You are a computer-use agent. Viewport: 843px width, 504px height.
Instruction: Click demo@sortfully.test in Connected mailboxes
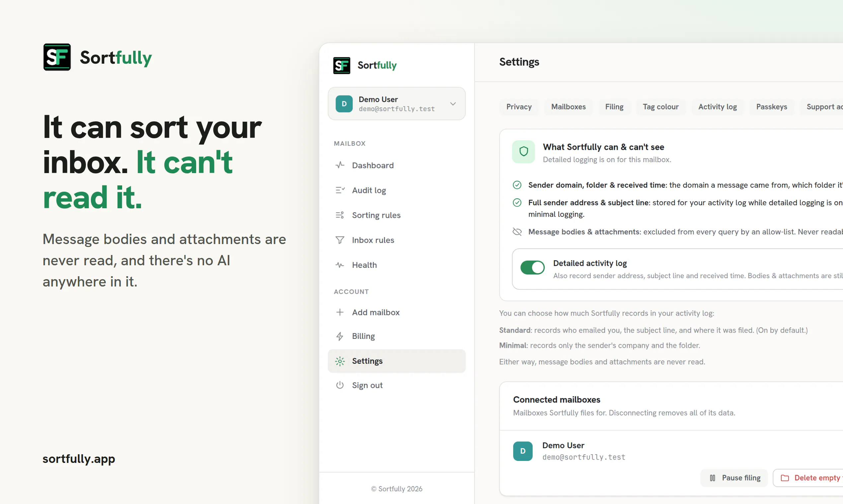584,457
